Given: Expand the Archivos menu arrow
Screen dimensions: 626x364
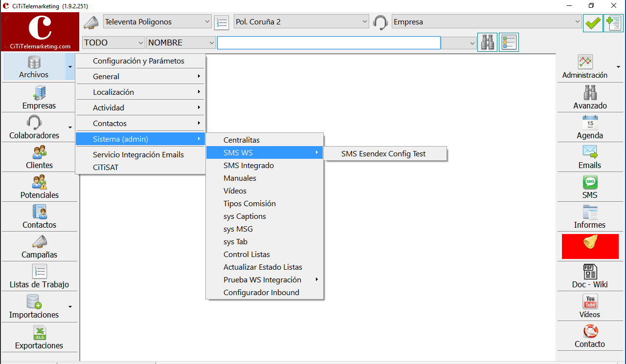Looking at the screenshot, I should pyautogui.click(x=70, y=67).
